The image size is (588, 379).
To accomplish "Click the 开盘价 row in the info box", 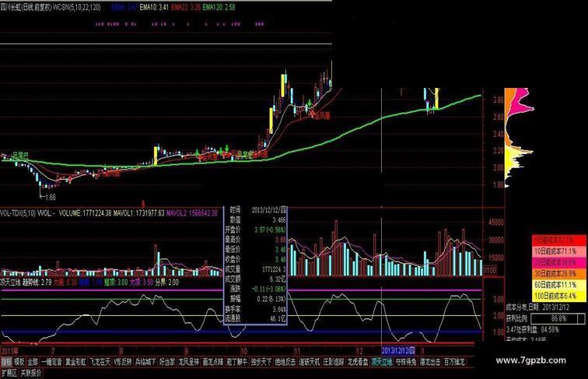I will pyautogui.click(x=255, y=230).
